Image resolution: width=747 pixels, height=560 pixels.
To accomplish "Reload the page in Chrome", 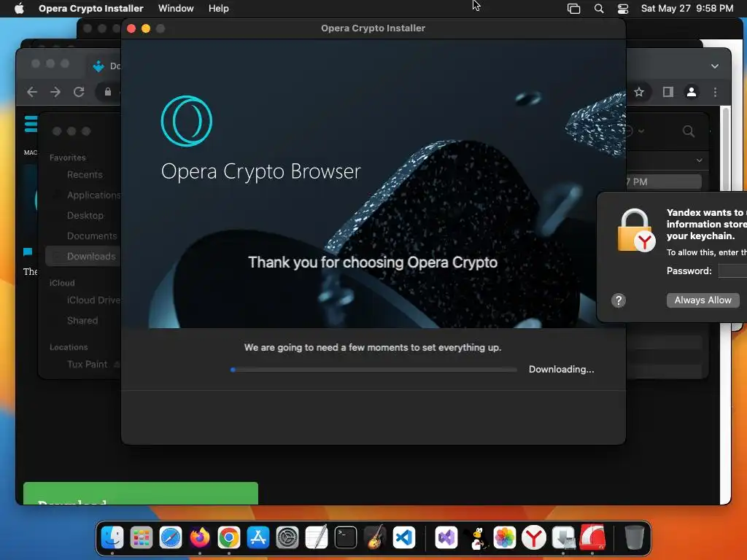I will click(x=79, y=91).
